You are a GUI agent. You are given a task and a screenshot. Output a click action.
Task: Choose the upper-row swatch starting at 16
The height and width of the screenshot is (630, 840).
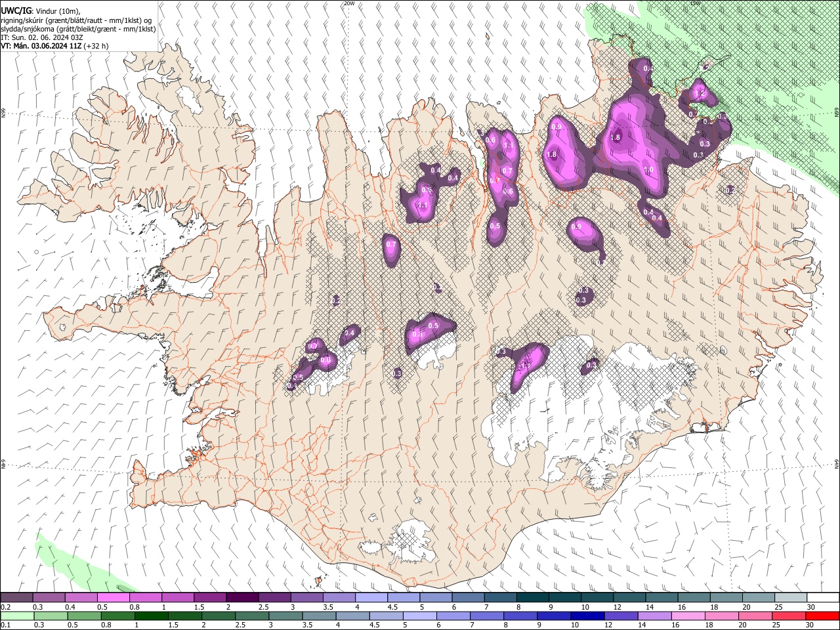[x=694, y=598]
